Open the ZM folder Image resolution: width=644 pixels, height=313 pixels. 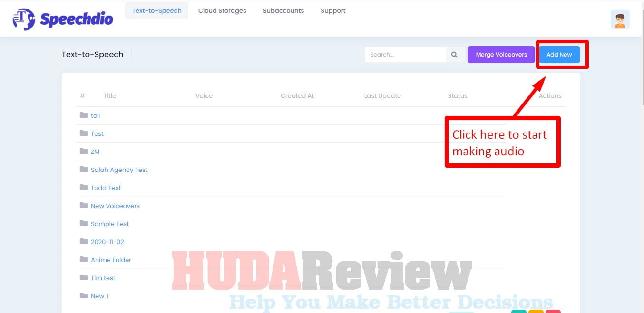point(95,152)
